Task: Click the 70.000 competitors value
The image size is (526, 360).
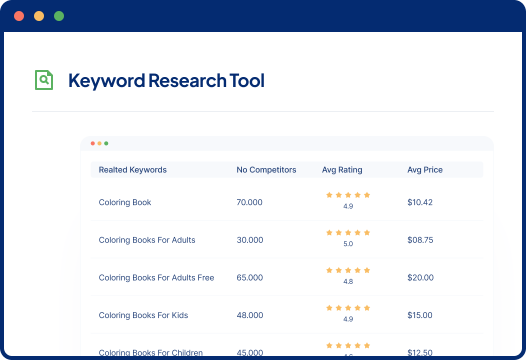Action: pyautogui.click(x=250, y=202)
